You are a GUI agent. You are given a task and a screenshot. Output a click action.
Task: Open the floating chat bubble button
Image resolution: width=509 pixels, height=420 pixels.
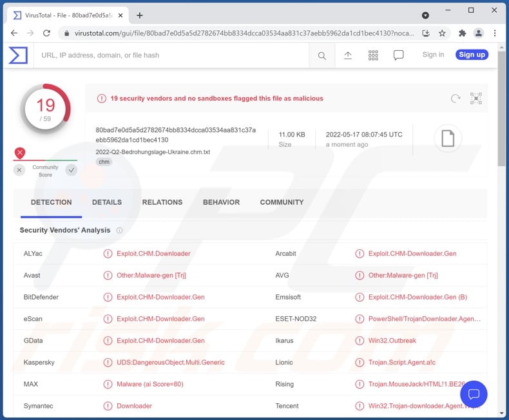[x=474, y=394]
